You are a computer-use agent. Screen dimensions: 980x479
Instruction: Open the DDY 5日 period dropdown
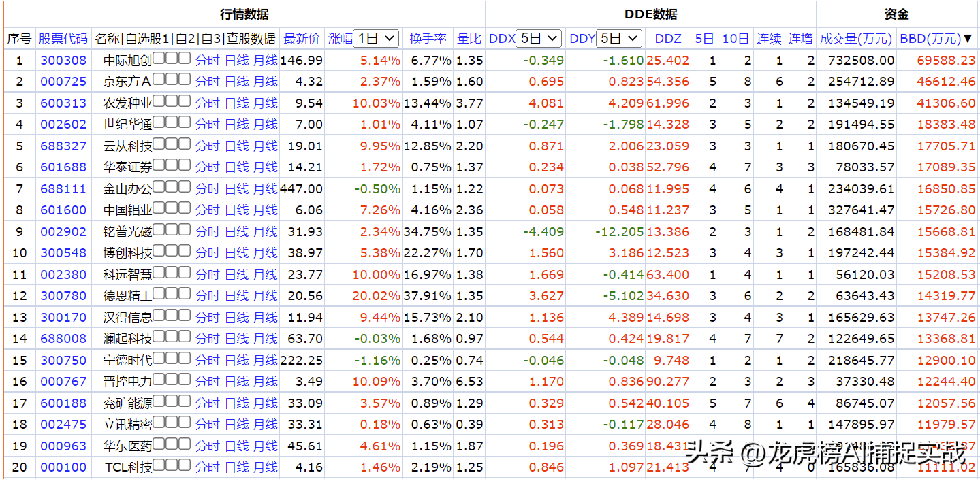pos(618,39)
